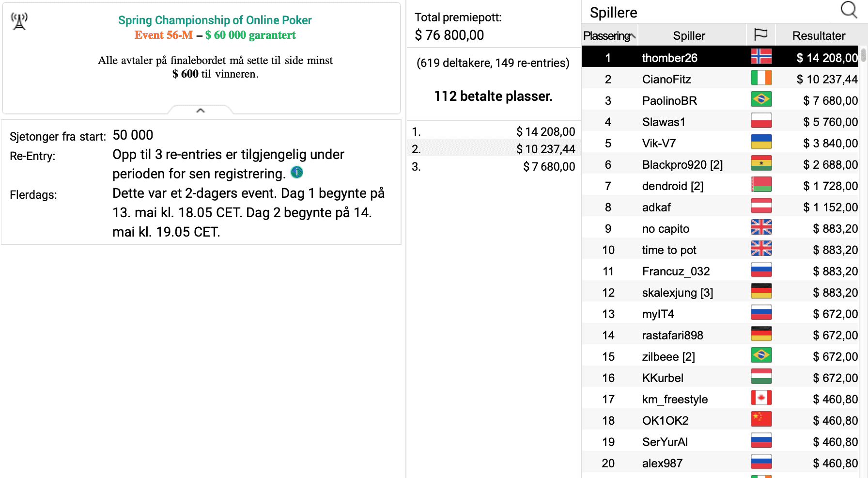This screenshot has height=478, width=868.
Task: Click Brazil flag next to PaolinoBR
Action: pos(761,99)
